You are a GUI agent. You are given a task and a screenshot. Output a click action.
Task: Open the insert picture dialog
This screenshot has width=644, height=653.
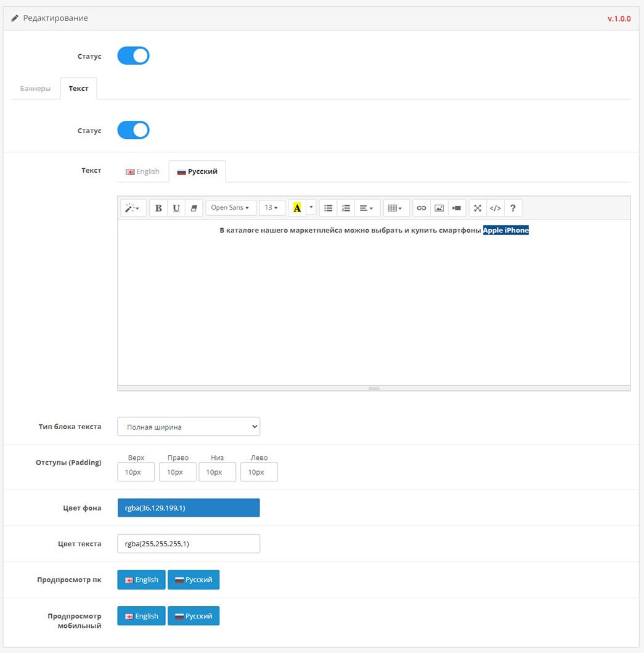click(439, 208)
